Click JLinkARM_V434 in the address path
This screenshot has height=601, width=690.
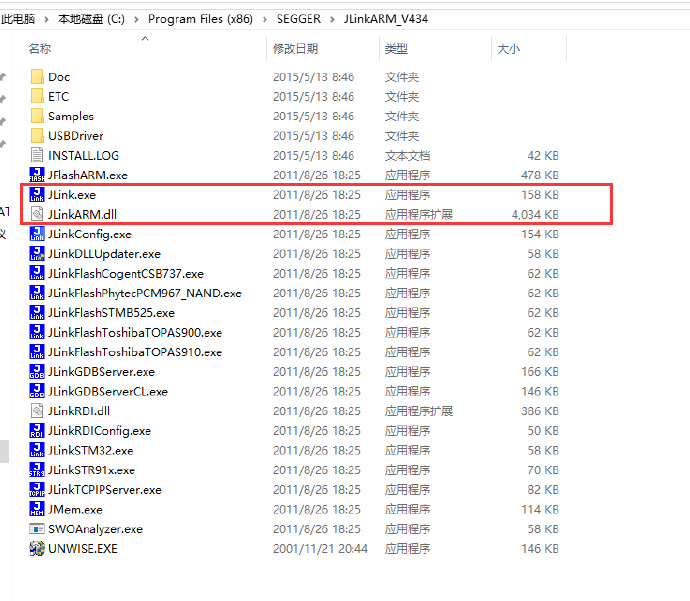pyautogui.click(x=386, y=19)
